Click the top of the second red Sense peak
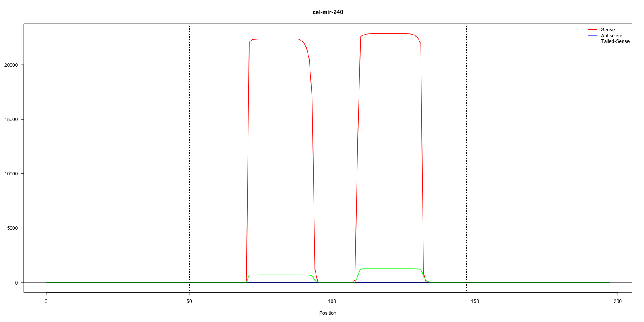 pos(388,34)
